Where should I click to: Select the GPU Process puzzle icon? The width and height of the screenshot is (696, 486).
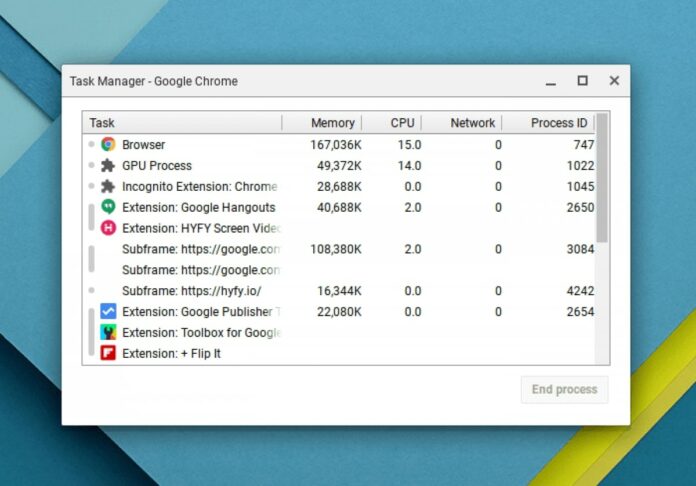tap(108, 166)
